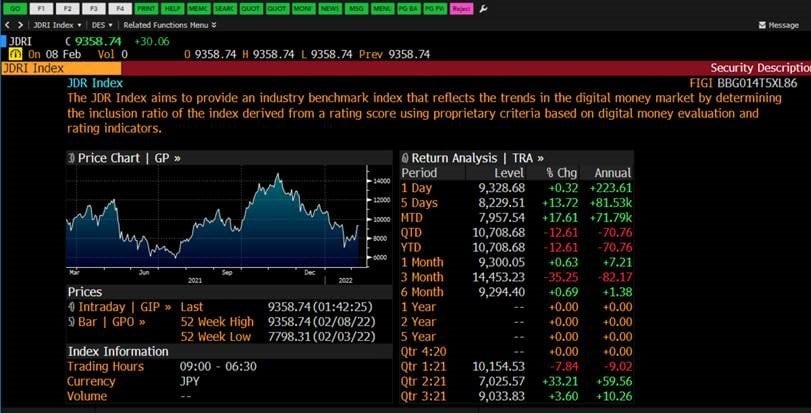Click the green MENU key
The width and height of the screenshot is (811, 413).
click(x=383, y=9)
